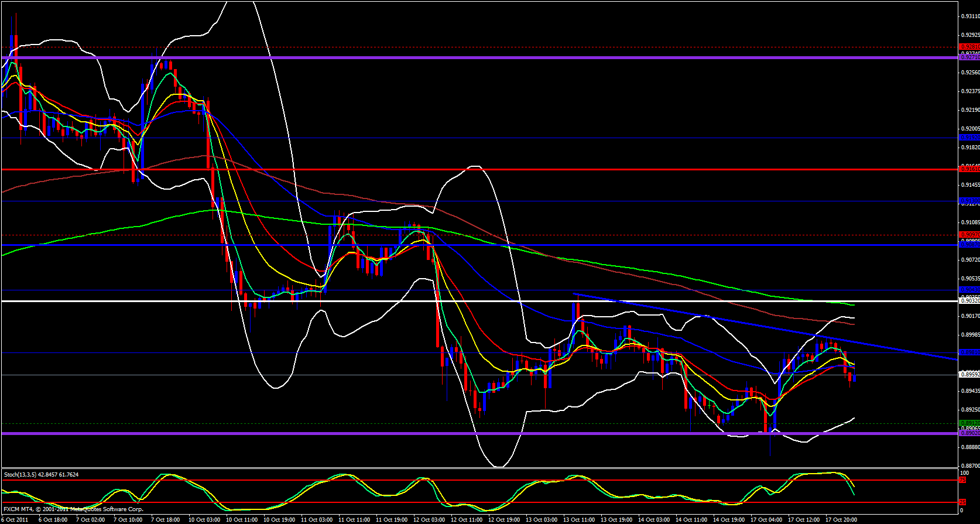This screenshot has width=980, height=524.
Task: Click the 6 Oct 2011 date label
Action: click(x=15, y=520)
